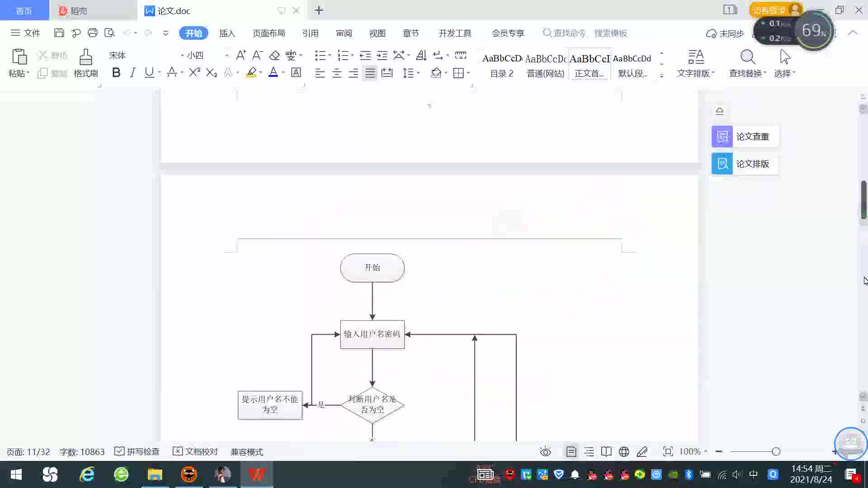Image resolution: width=868 pixels, height=488 pixels.
Task: Click the zoom slider handle
Action: (x=776, y=451)
